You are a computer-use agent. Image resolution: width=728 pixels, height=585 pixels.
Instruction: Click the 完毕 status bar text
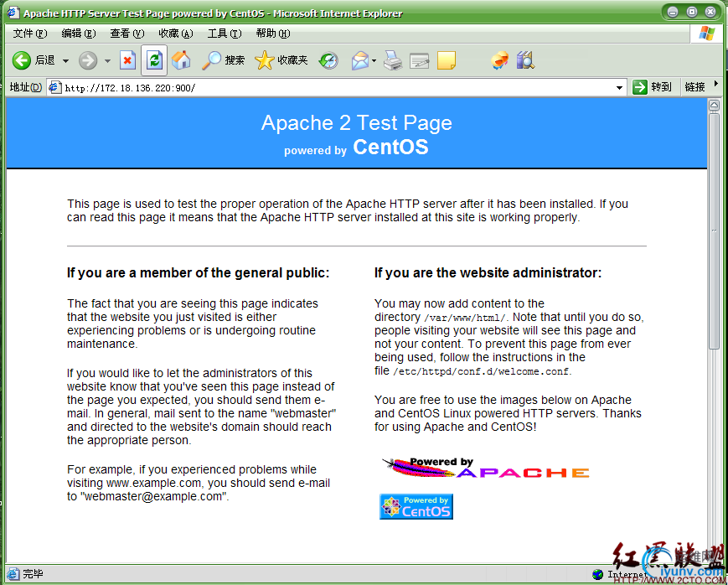point(33,574)
